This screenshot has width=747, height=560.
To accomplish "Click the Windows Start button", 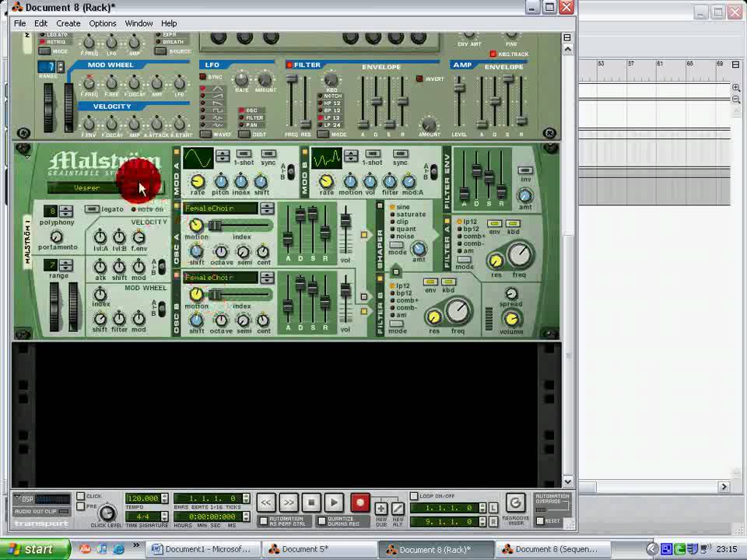I will pyautogui.click(x=35, y=549).
